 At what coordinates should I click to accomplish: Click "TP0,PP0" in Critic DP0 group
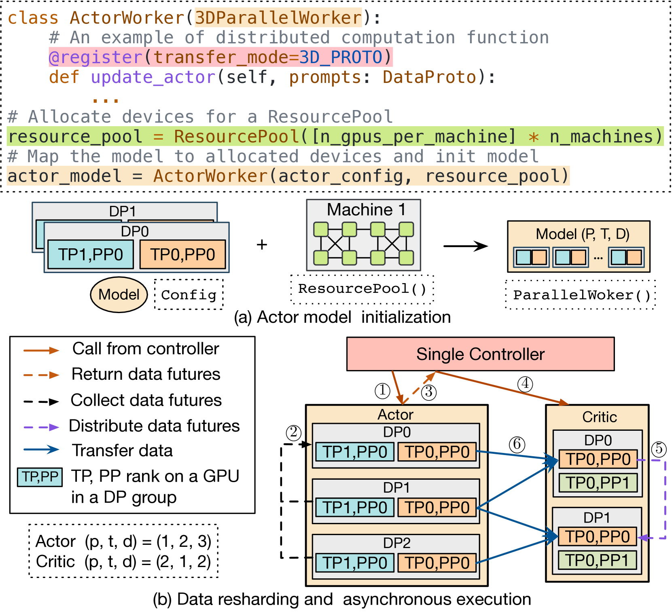click(x=598, y=459)
